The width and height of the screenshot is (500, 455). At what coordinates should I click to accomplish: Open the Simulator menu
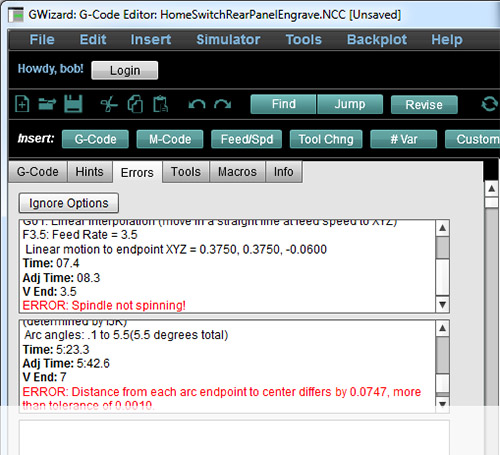click(x=228, y=40)
